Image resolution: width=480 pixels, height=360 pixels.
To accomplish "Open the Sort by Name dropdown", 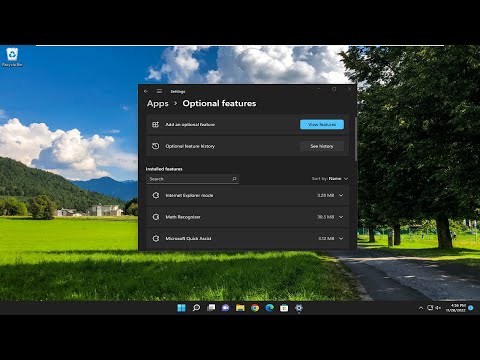I will point(330,179).
